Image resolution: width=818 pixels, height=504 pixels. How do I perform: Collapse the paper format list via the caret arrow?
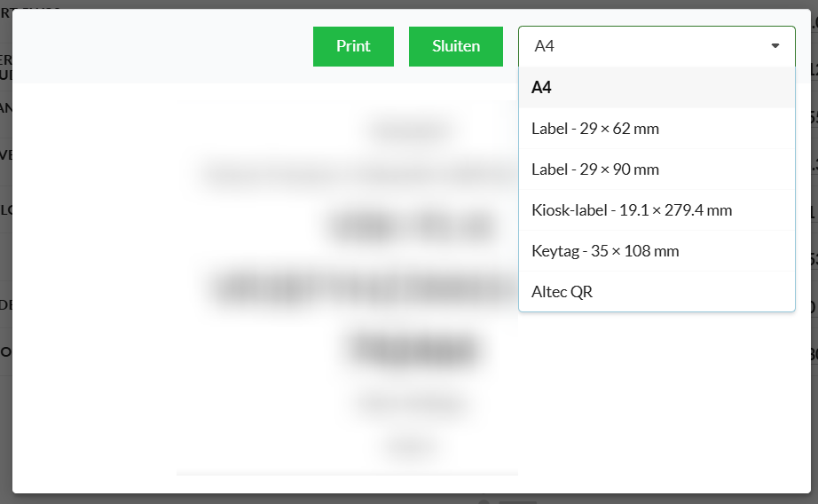point(775,46)
